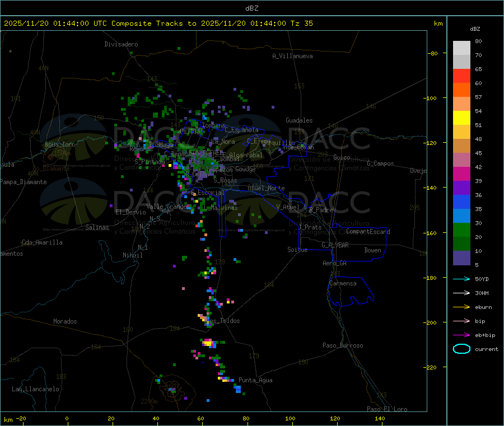Pick the green swatch between 30 and 20 dBZ
This screenshot has width=504, height=426.
point(461,230)
